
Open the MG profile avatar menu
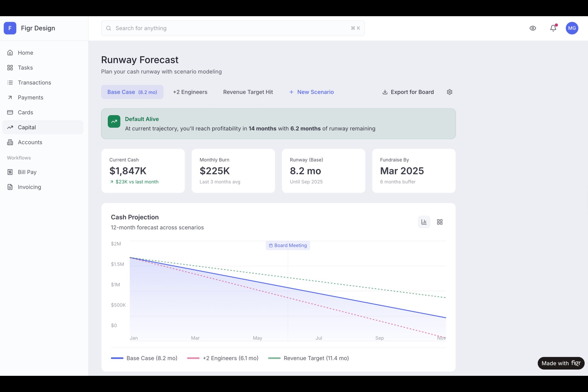[572, 28]
